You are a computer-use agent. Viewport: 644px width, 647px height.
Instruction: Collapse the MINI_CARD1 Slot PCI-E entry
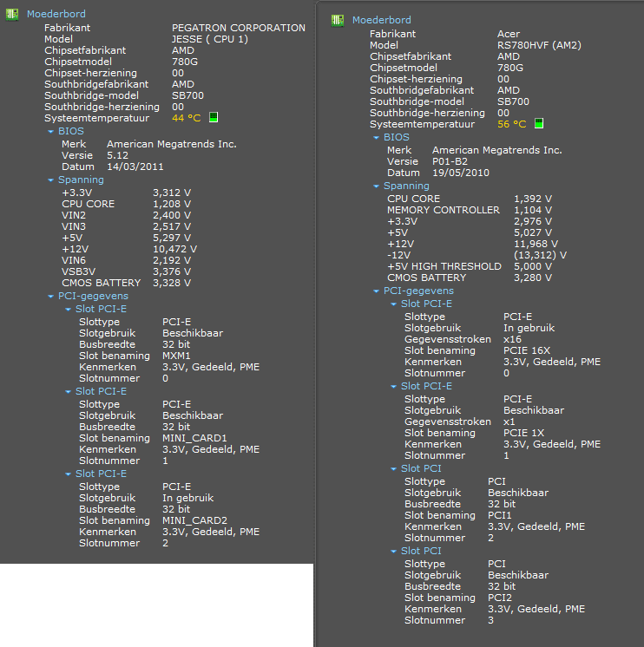pyautogui.click(x=68, y=392)
